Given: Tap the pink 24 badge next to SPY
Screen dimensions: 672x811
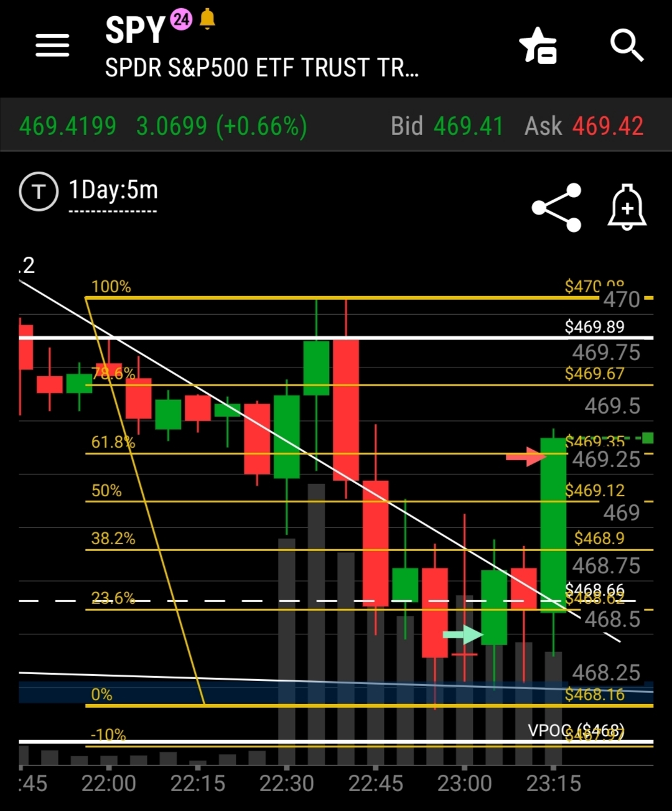Looking at the screenshot, I should (181, 19).
